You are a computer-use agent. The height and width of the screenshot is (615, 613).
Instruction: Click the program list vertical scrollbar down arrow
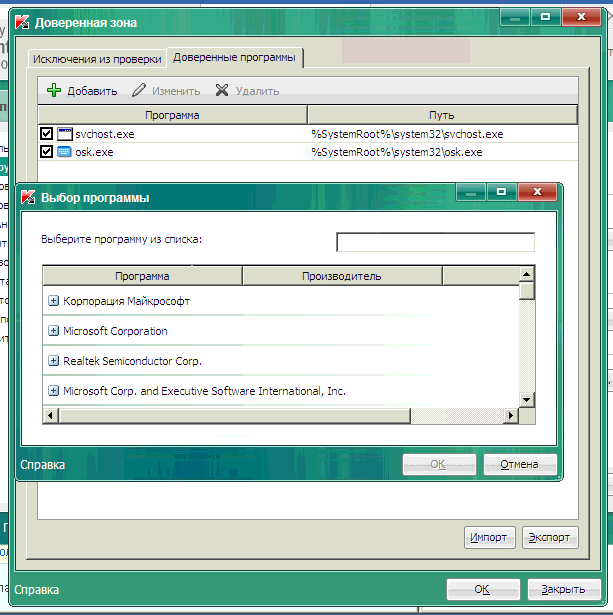click(526, 400)
